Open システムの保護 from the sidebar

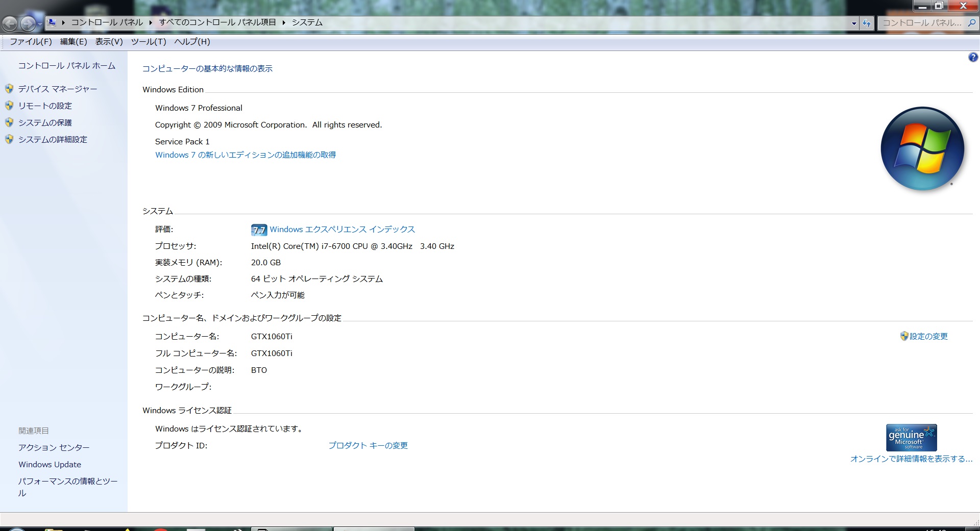45,122
